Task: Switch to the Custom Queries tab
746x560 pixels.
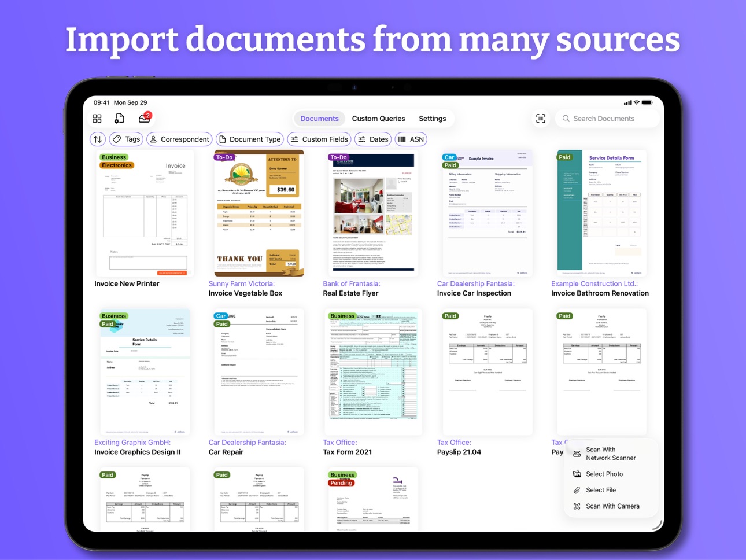Action: (379, 119)
